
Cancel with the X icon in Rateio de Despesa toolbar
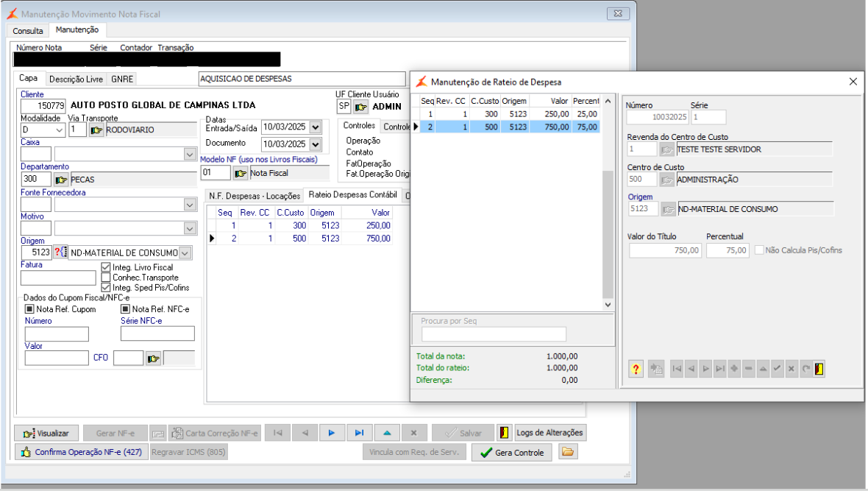791,369
